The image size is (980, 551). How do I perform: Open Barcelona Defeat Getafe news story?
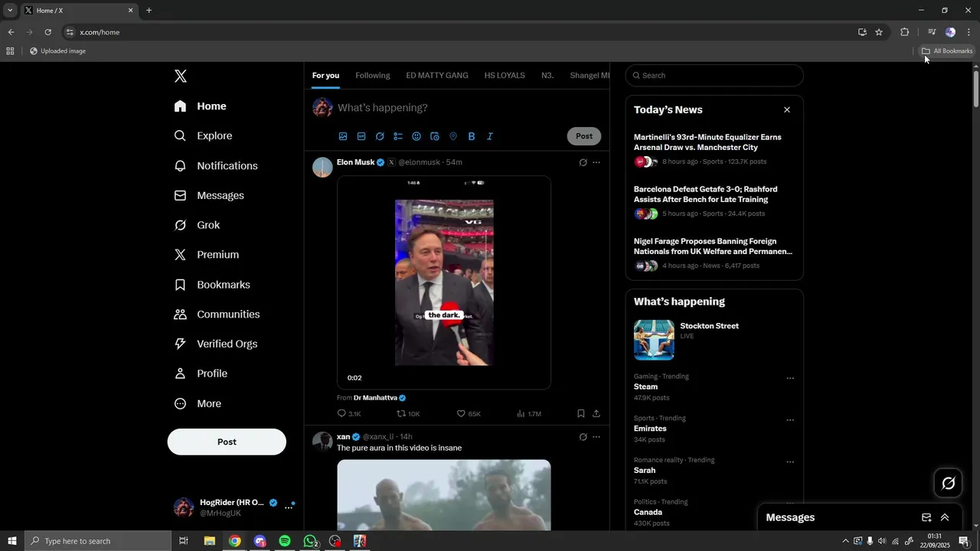point(705,194)
